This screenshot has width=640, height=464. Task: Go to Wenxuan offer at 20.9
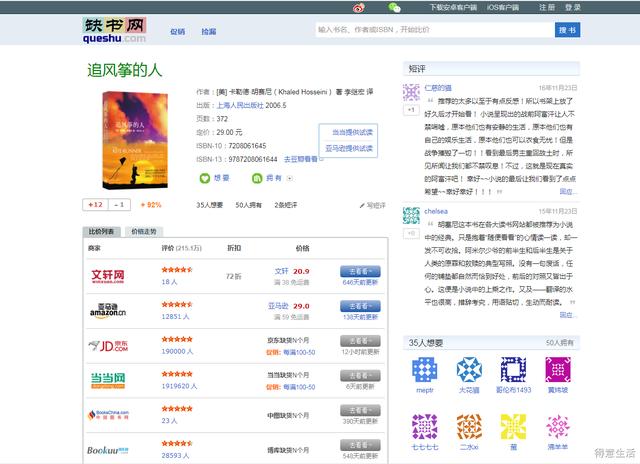pyautogui.click(x=360, y=271)
